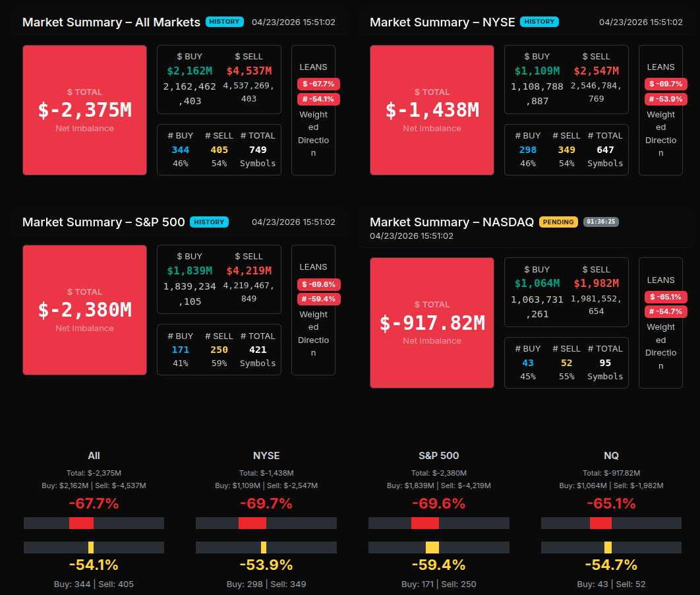Click the 01:36:25 countdown timer badge

click(600, 222)
